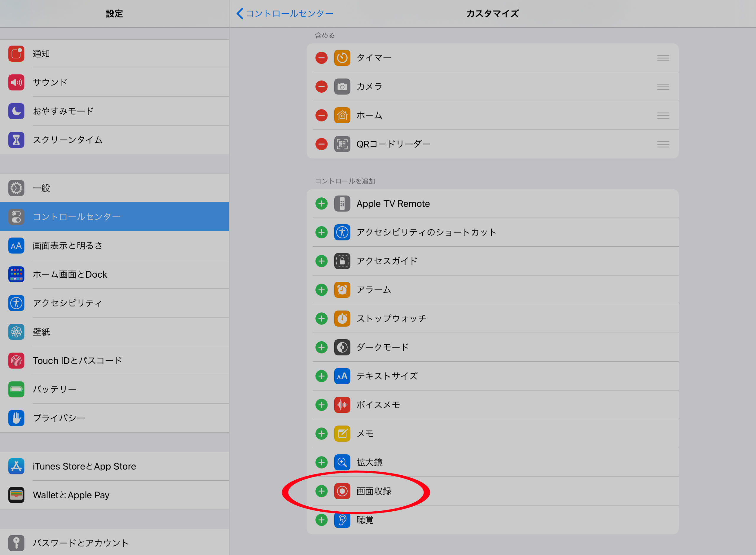Screen dimensions: 756x555
Task: Add テキストサイズ with its green plus
Action: click(321, 376)
